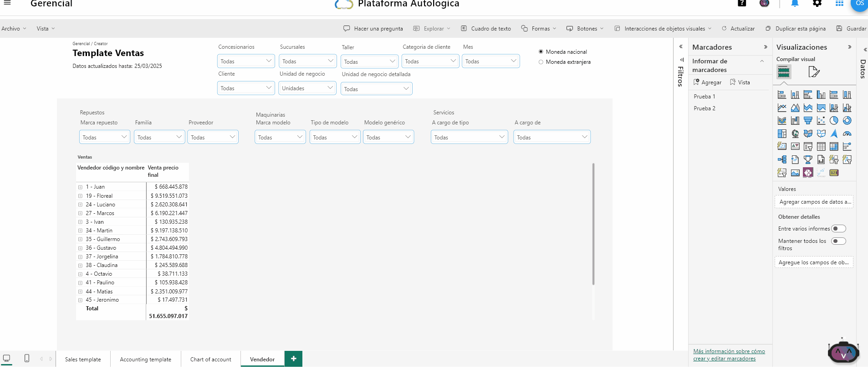Select the image visual icon
This screenshot has height=370, width=868.
click(795, 173)
